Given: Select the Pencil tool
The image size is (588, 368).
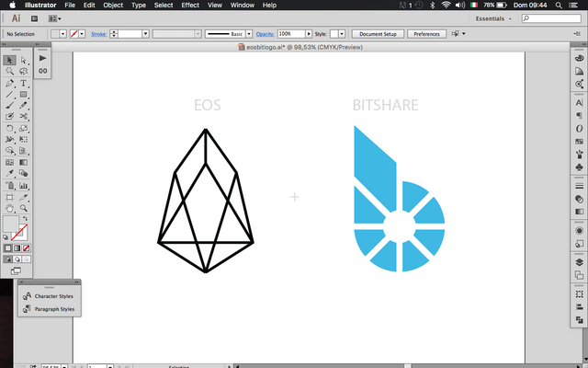Looking at the screenshot, I should click(24, 105).
